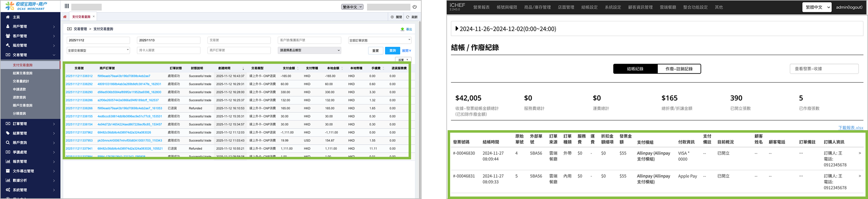868x199 pixels.
Task: Open the 營業報表 menu in iCHEF
Action: 481,7
